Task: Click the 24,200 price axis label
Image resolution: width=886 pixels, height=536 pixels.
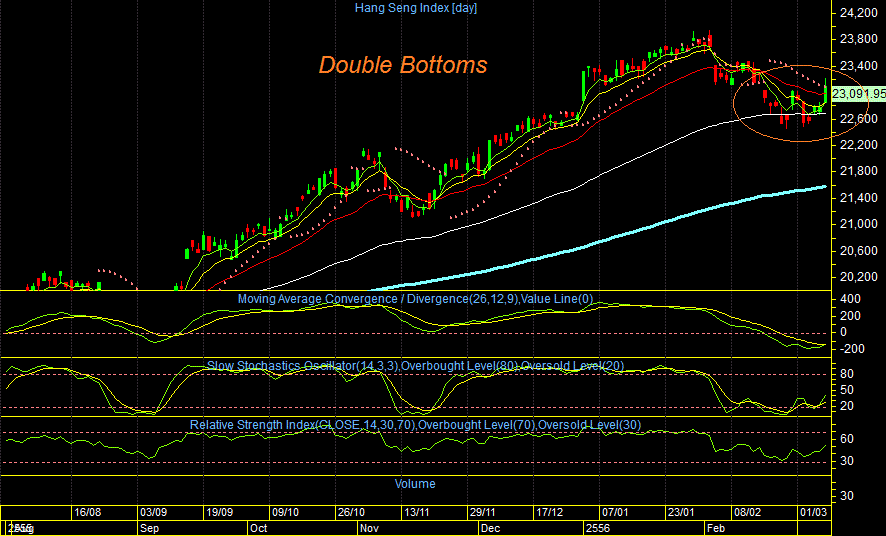Action: (859, 13)
